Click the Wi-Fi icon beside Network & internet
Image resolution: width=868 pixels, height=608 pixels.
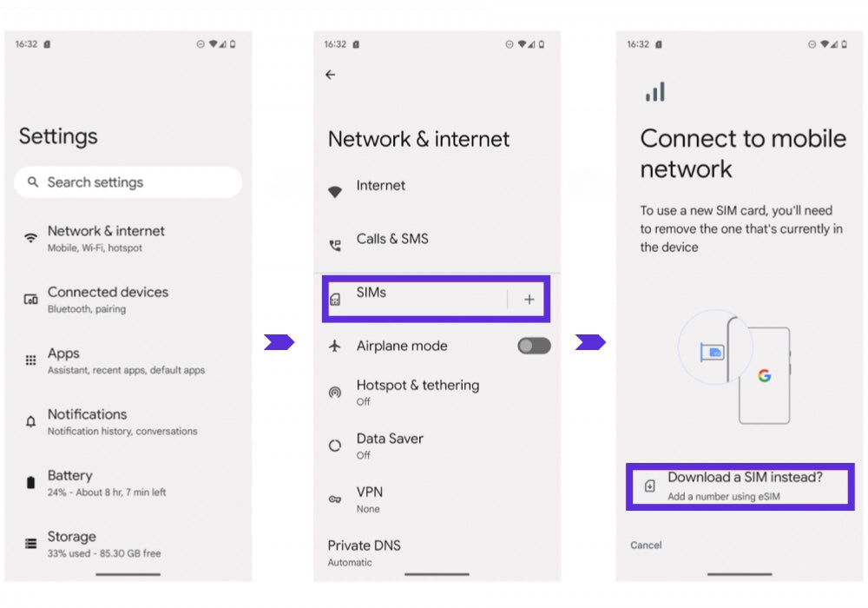point(31,239)
